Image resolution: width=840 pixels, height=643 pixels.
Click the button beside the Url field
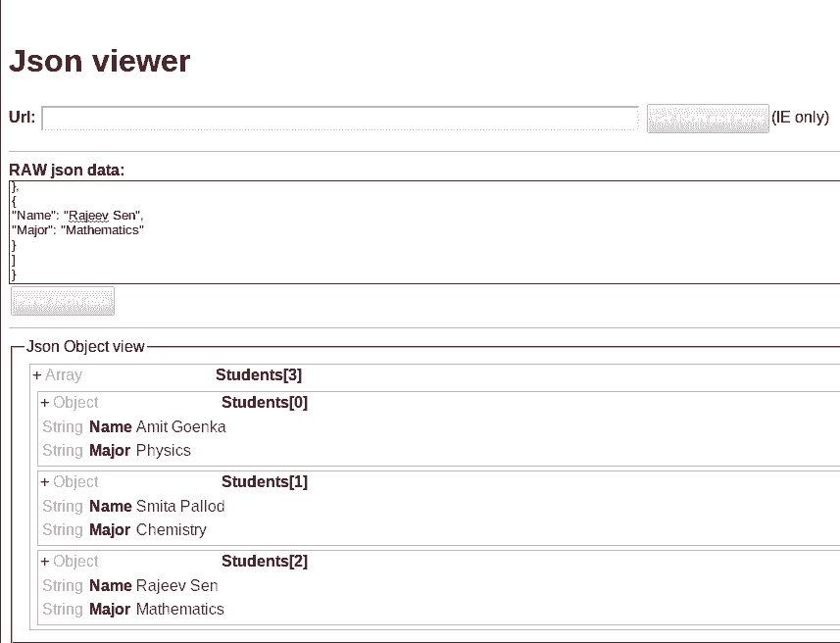(x=708, y=119)
